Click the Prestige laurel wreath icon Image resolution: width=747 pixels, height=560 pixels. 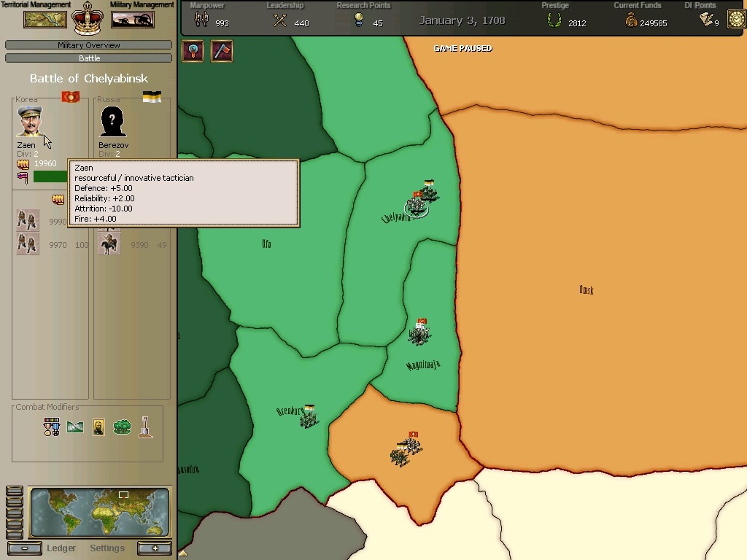tap(554, 20)
